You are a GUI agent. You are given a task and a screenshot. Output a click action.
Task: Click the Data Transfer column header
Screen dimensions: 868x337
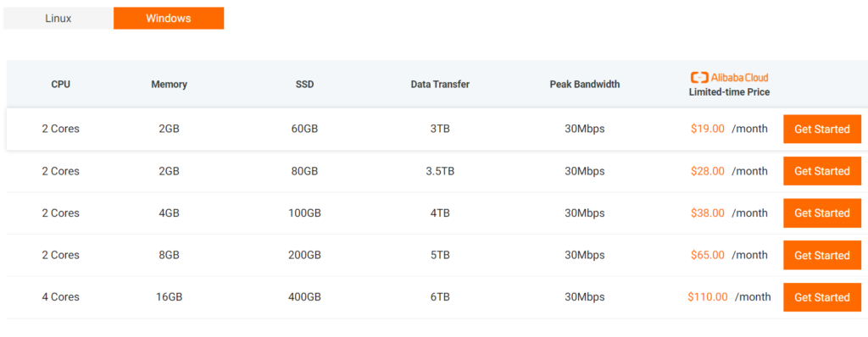(x=440, y=85)
